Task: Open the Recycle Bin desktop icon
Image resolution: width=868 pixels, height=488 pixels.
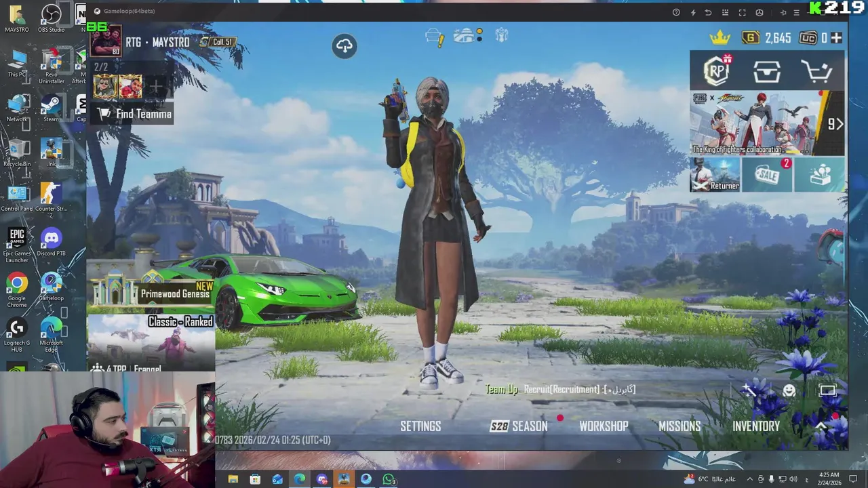Action: 17,153
